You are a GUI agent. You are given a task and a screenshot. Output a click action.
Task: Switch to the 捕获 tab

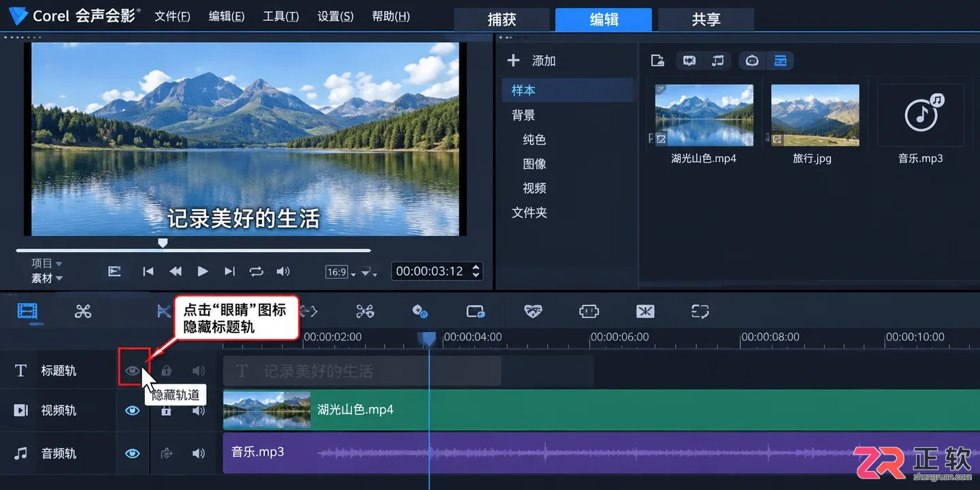[502, 20]
